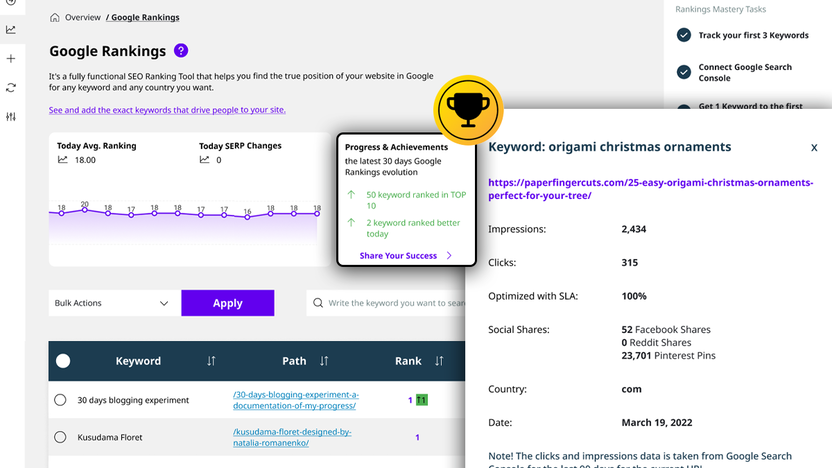Image resolution: width=832 pixels, height=468 pixels.
Task: Click the plus icon in left sidebar
Action: [x=11, y=58]
